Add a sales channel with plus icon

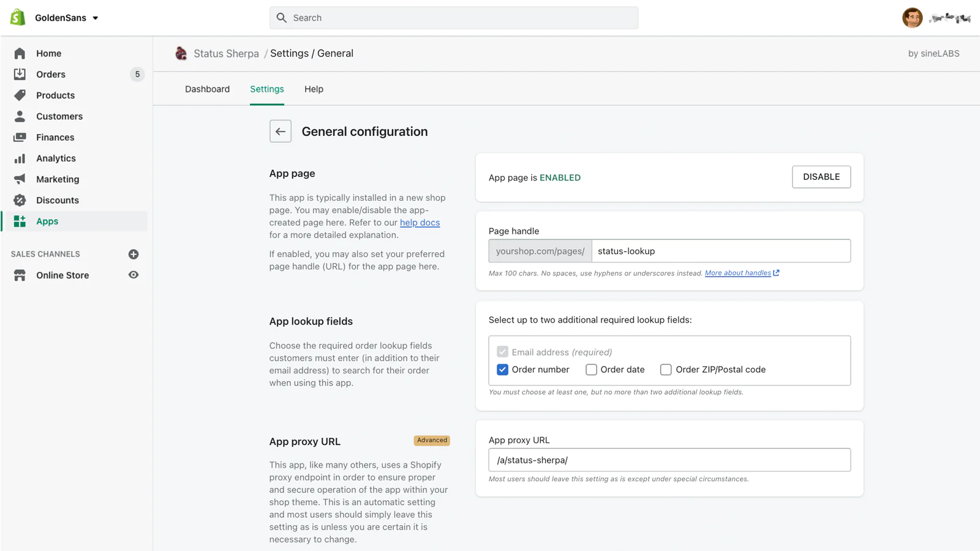coord(134,254)
